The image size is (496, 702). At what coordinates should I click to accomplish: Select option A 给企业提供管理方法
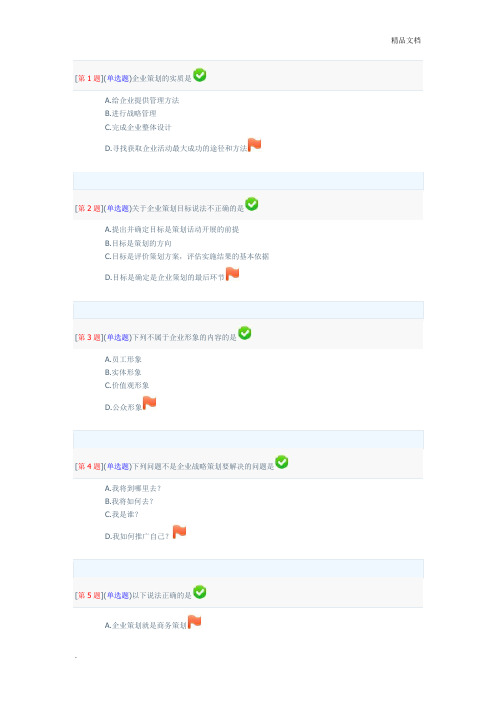coord(142,100)
